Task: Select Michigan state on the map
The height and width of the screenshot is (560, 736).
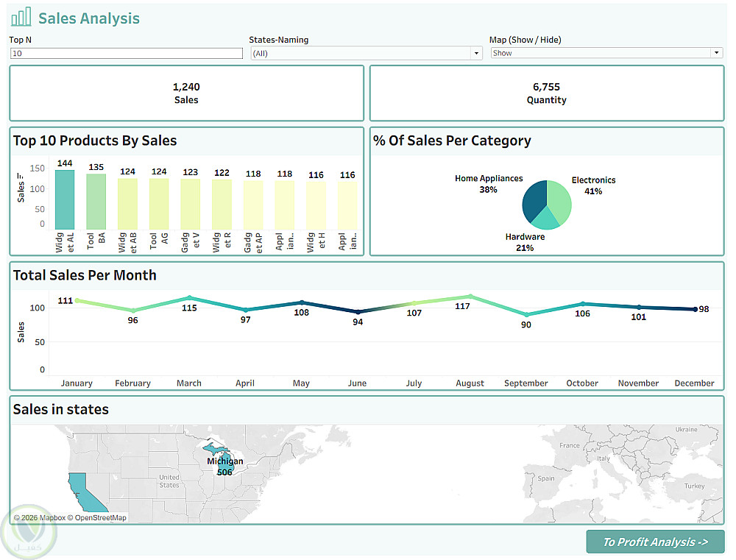Action: coord(227,464)
